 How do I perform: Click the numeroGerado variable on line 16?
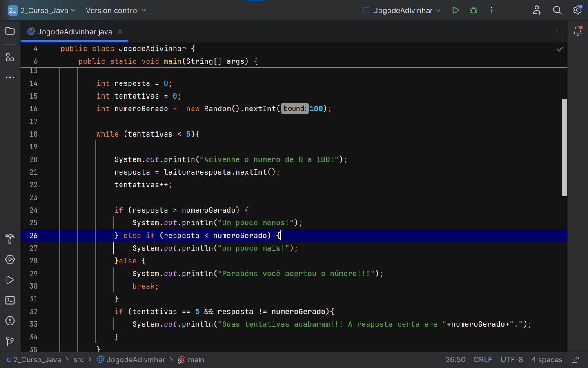pyautogui.click(x=141, y=109)
